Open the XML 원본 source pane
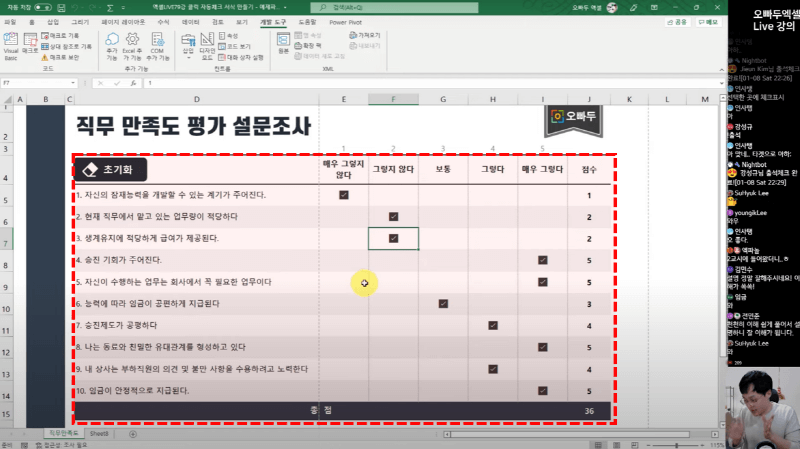This screenshot has width=800, height=449. (x=283, y=43)
